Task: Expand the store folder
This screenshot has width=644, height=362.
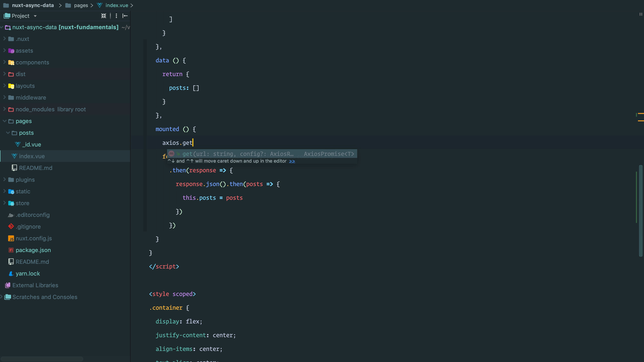Action: pyautogui.click(x=5, y=203)
